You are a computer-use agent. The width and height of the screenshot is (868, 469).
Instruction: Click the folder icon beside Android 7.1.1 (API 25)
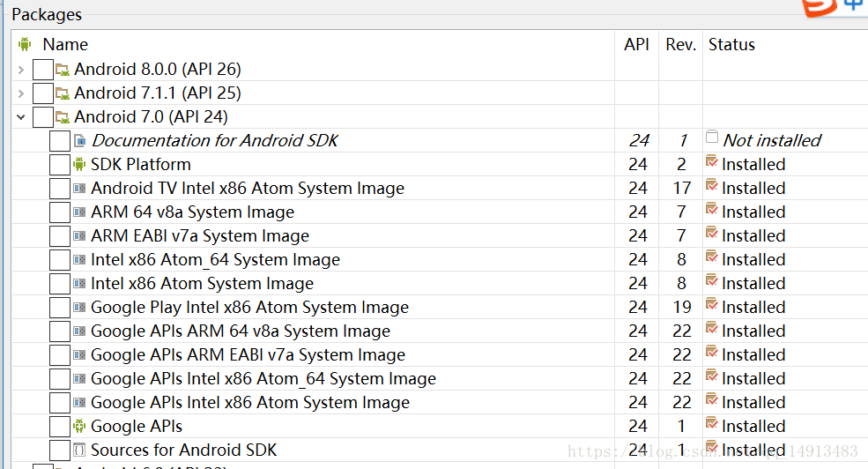pos(62,93)
